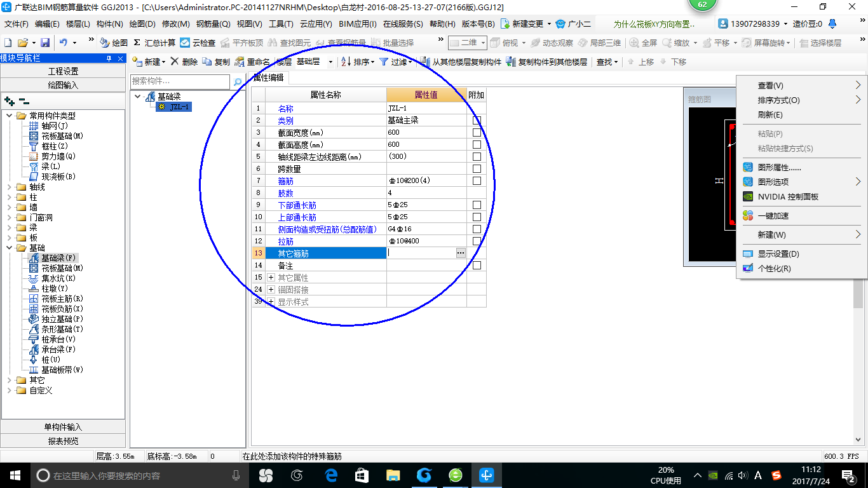Toggle the 附加 checkbox for 截面宽度 row
This screenshot has width=868, height=488.
pos(477,132)
